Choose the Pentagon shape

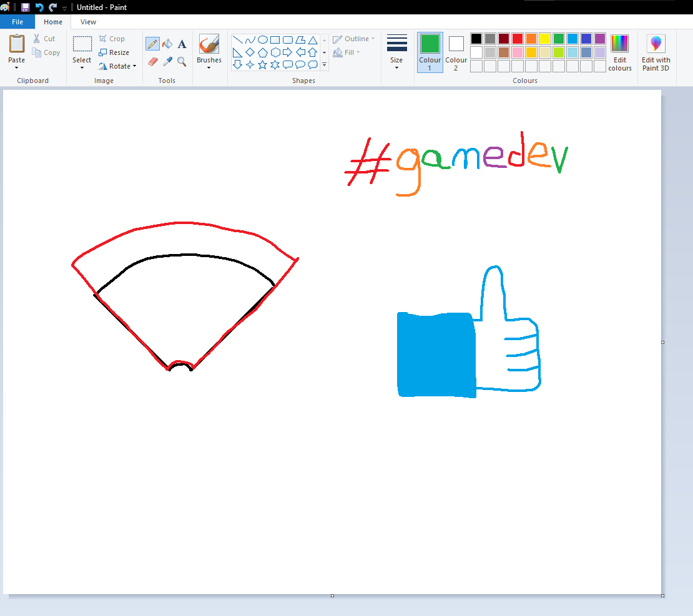[x=262, y=52]
